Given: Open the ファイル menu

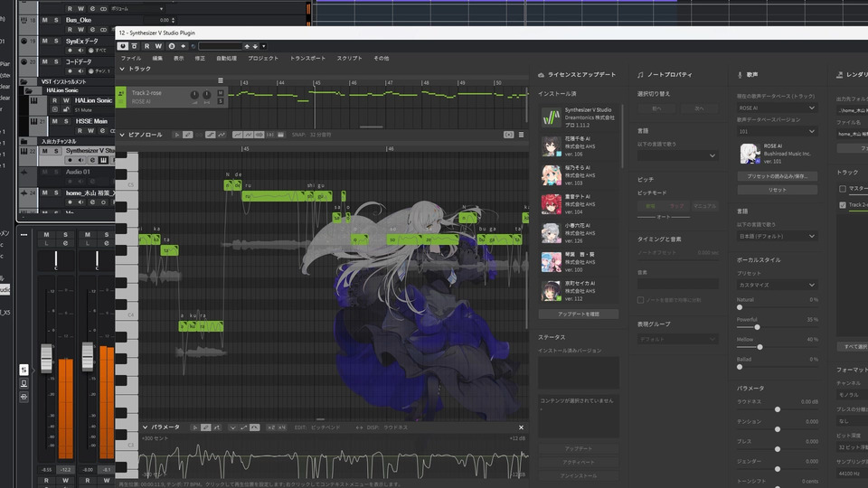Looking at the screenshot, I should tap(131, 58).
